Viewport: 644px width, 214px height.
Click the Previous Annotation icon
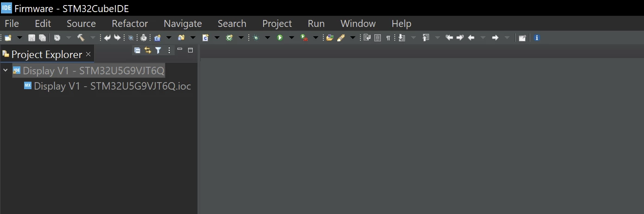point(426,38)
